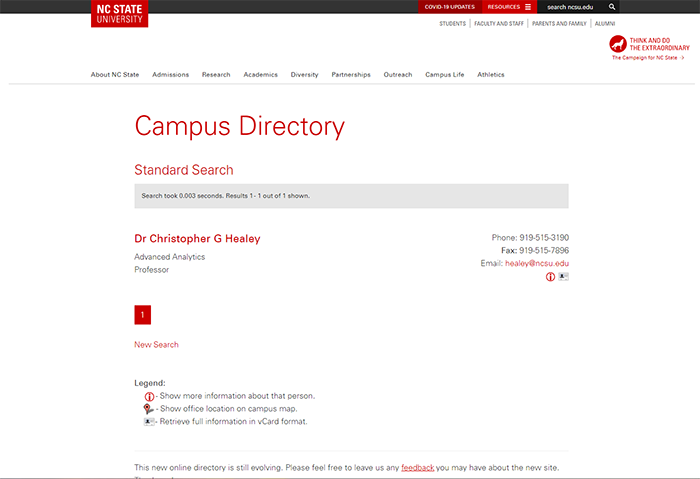Open About NC State menu

pos(115,75)
